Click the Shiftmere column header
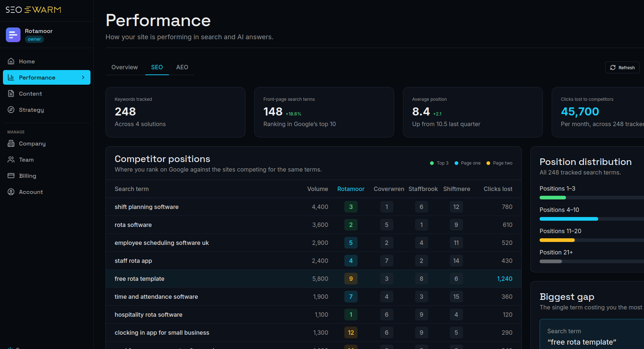 click(x=457, y=189)
